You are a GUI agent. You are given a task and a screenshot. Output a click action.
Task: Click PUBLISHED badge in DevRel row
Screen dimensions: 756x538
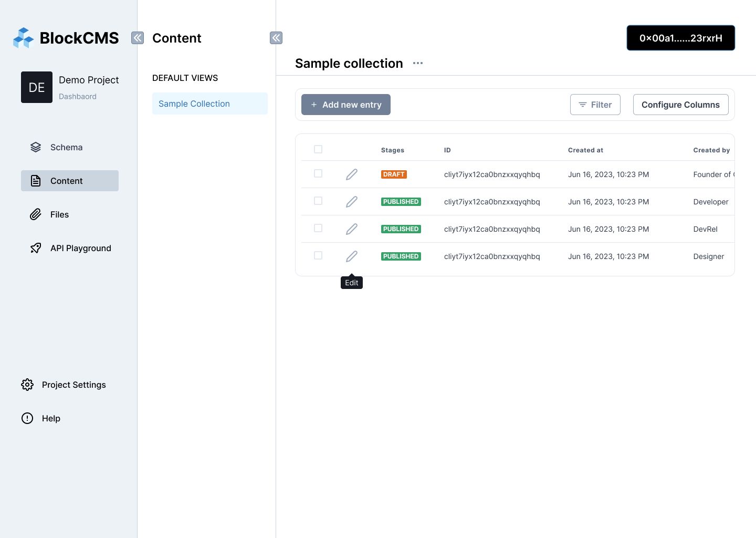click(401, 229)
